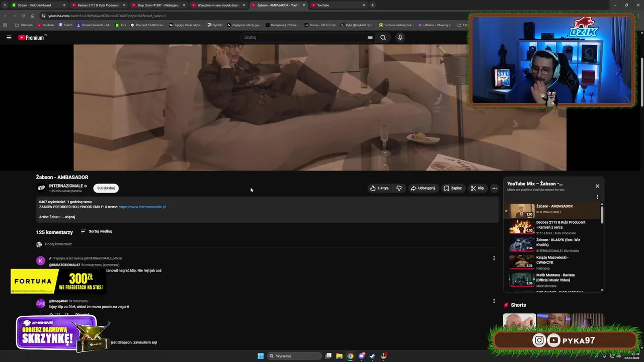Open the INTERNAZIOMALE channel name
644x362 pixels.
(x=66, y=186)
